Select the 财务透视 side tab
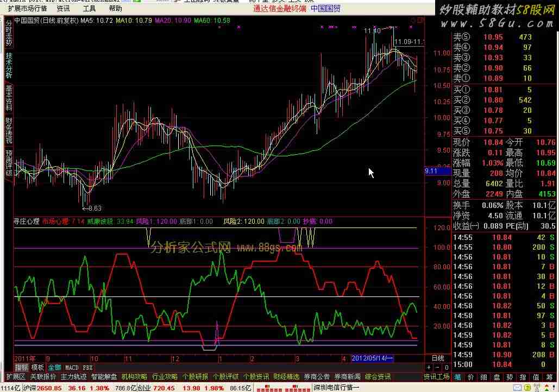Viewport: 559px width, 392px height. coord(9,131)
